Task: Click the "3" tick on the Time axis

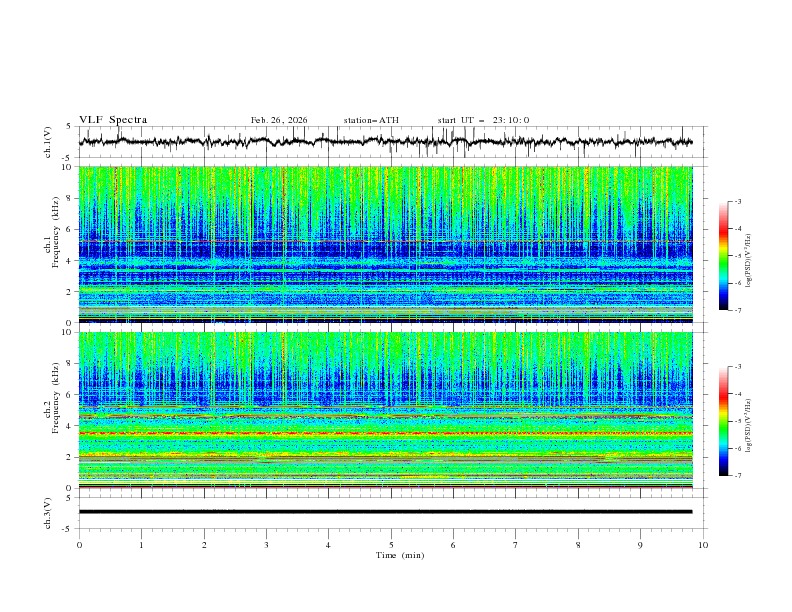Action: (x=266, y=545)
